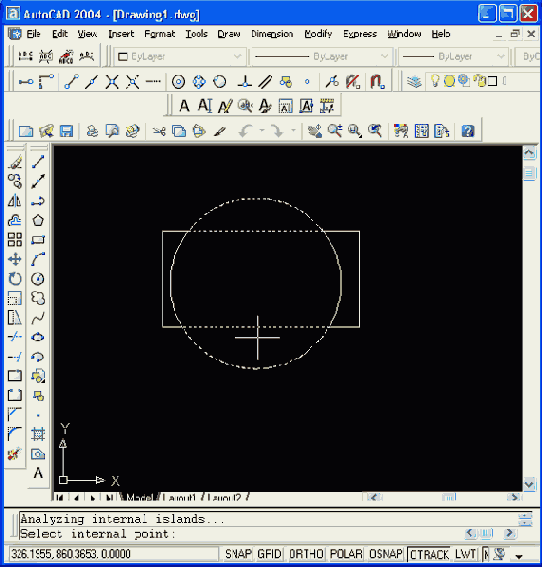The image size is (542, 567).
Task: Toggle OTRACK in status bar
Action: (429, 554)
